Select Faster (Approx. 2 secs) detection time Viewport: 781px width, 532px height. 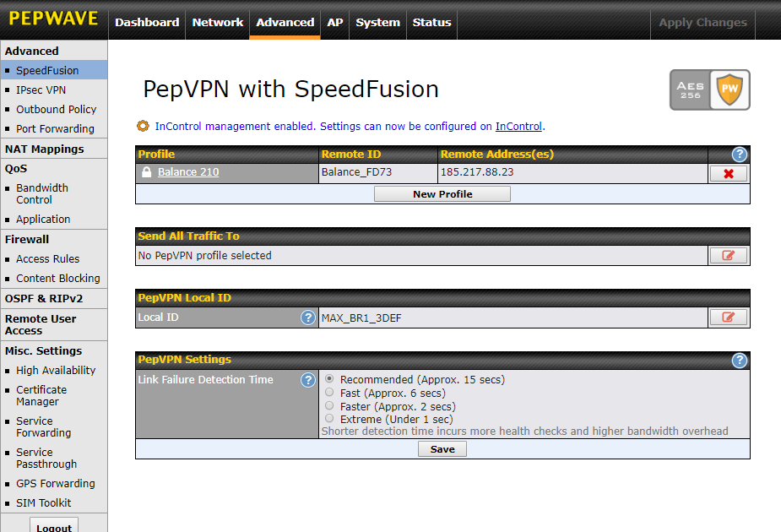click(329, 405)
